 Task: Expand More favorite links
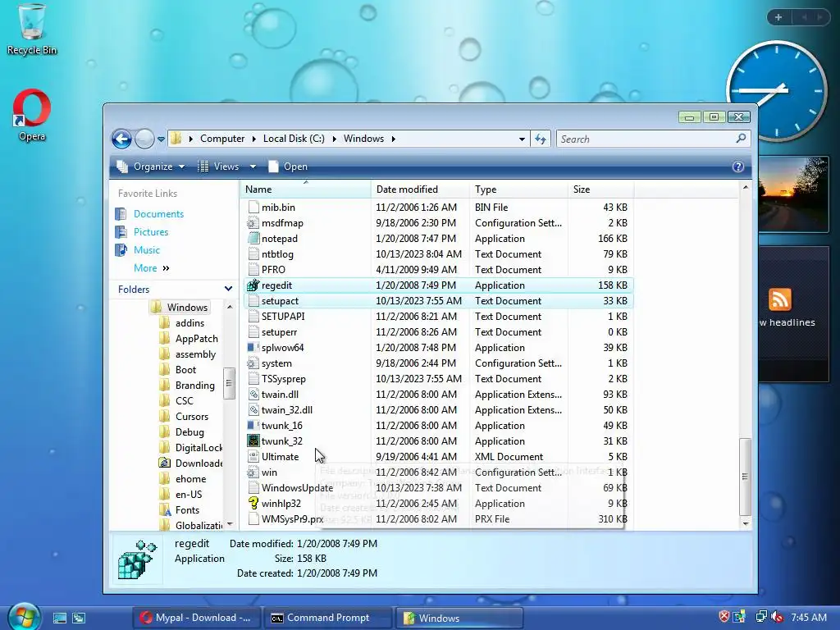(x=152, y=268)
